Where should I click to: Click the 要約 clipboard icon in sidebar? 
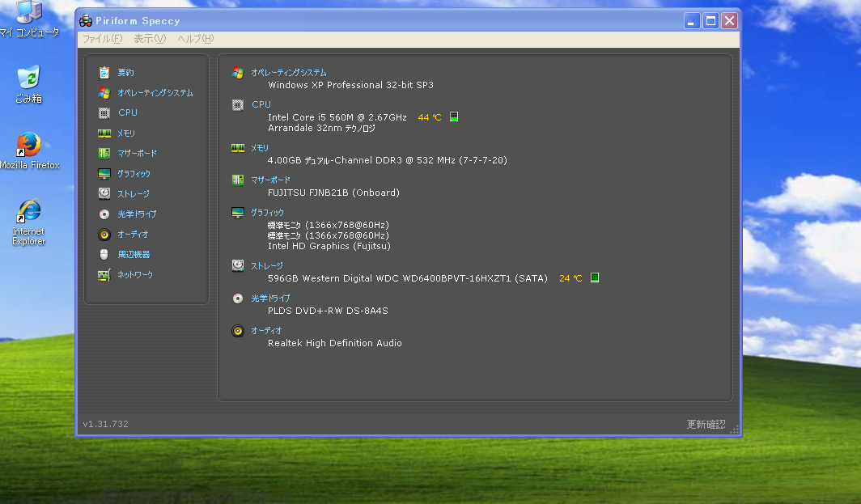[x=104, y=73]
